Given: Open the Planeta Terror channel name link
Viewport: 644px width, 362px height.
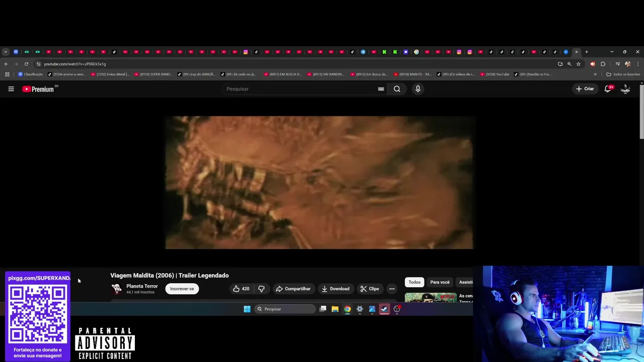Looking at the screenshot, I should 142,286.
